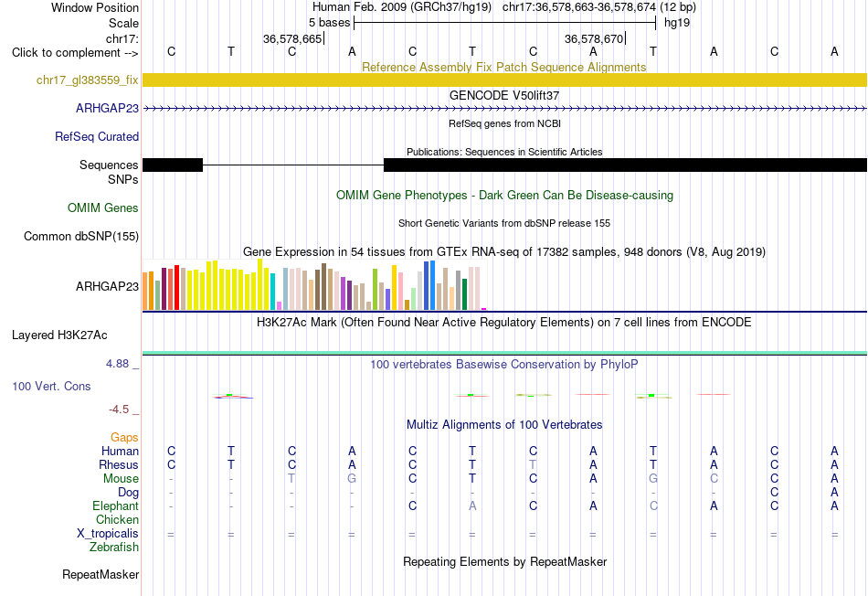
Task: Click the ARHGAP23 gene intron arrow line
Action: tap(504, 109)
